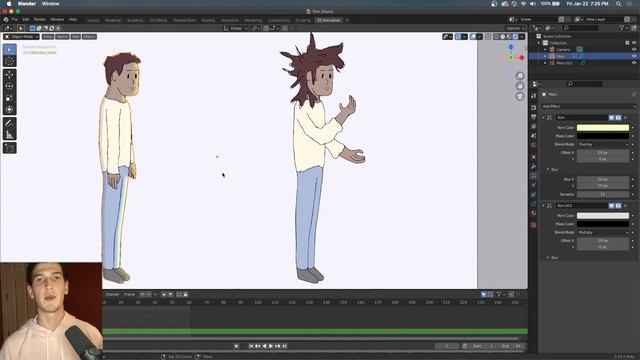
Task: Click the yellow Rim Color swatch
Action: (602, 128)
